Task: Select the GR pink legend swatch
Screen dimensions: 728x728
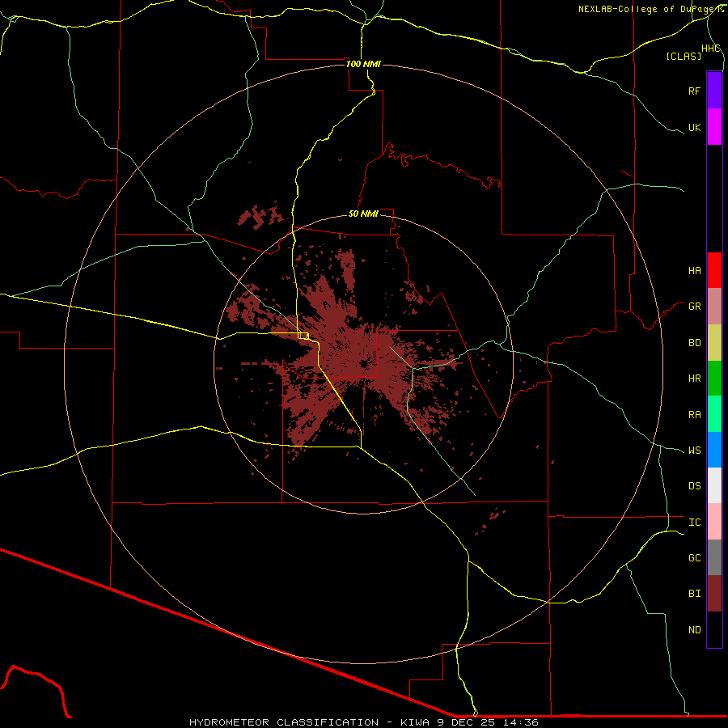Action: (x=714, y=307)
